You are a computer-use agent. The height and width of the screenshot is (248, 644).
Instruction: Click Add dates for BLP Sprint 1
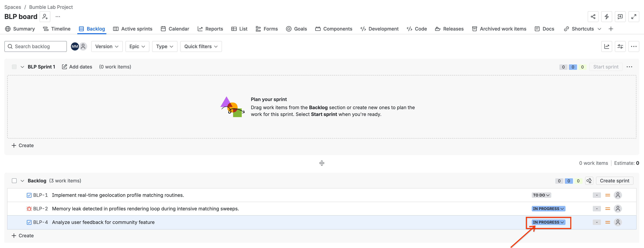point(77,67)
